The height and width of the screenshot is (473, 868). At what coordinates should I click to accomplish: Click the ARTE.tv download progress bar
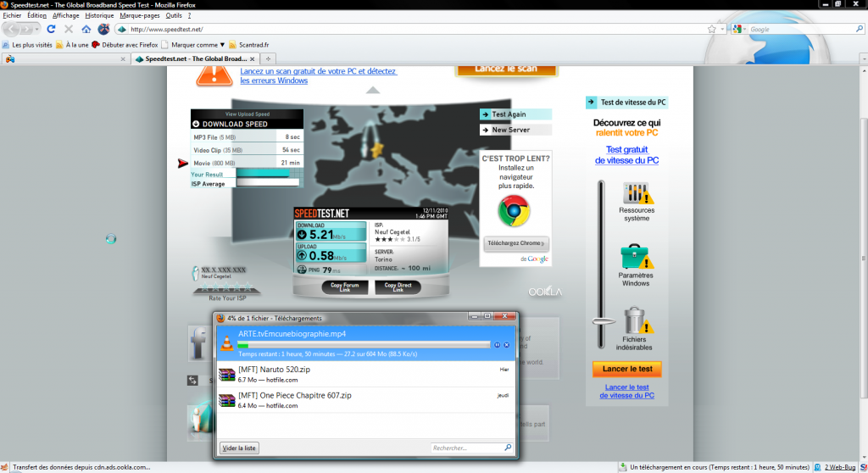364,345
